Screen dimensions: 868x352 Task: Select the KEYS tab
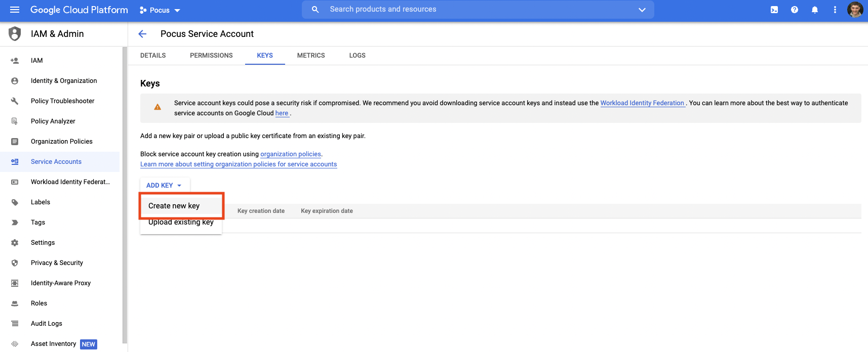point(265,56)
